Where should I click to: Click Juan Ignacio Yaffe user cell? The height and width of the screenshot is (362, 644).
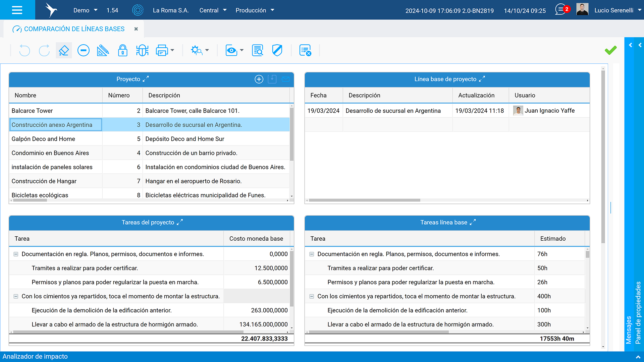click(549, 111)
